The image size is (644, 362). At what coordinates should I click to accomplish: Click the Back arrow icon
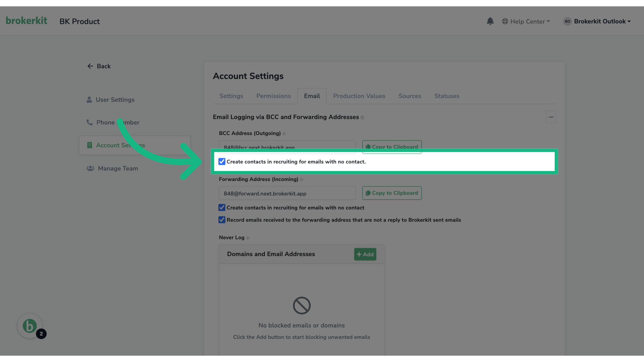[90, 66]
